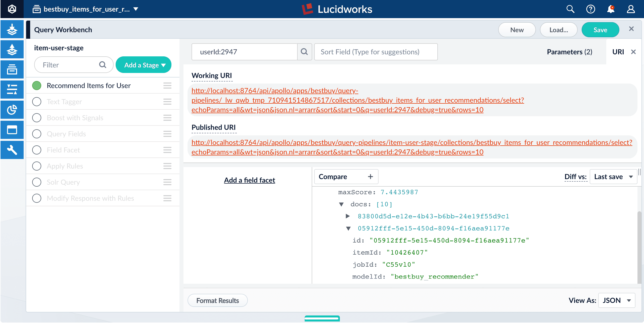The height and width of the screenshot is (323, 644).
Task: Select the URI tab
Action: (618, 52)
